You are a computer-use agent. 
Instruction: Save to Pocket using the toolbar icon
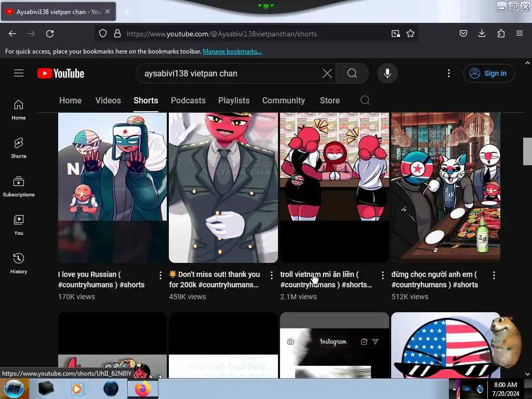tap(463, 33)
